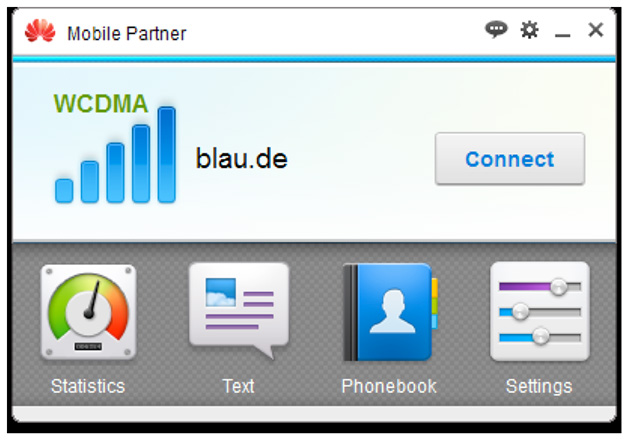Click the light gray bottom status strip

pyautogui.click(x=314, y=413)
